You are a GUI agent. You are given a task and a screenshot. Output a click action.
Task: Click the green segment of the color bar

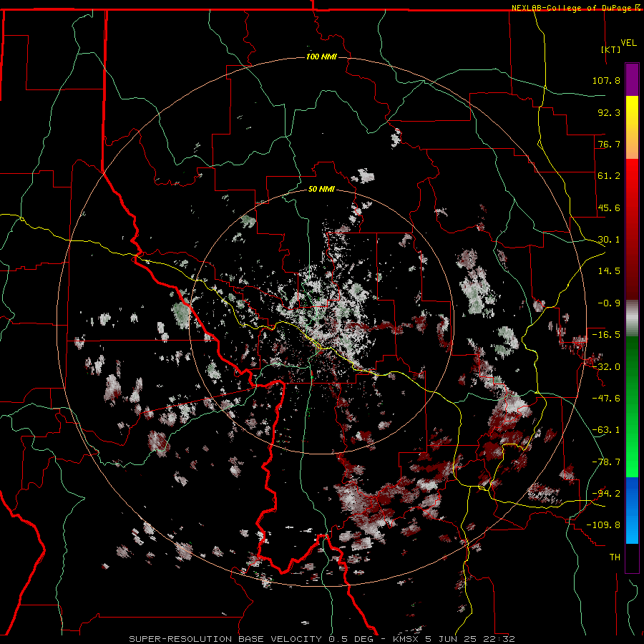click(x=632, y=406)
